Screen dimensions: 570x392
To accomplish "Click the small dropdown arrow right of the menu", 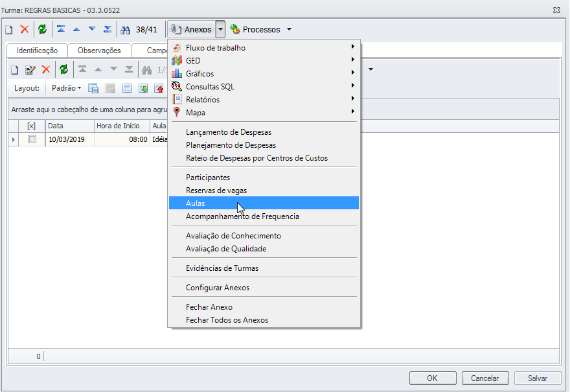I will pos(370,69).
